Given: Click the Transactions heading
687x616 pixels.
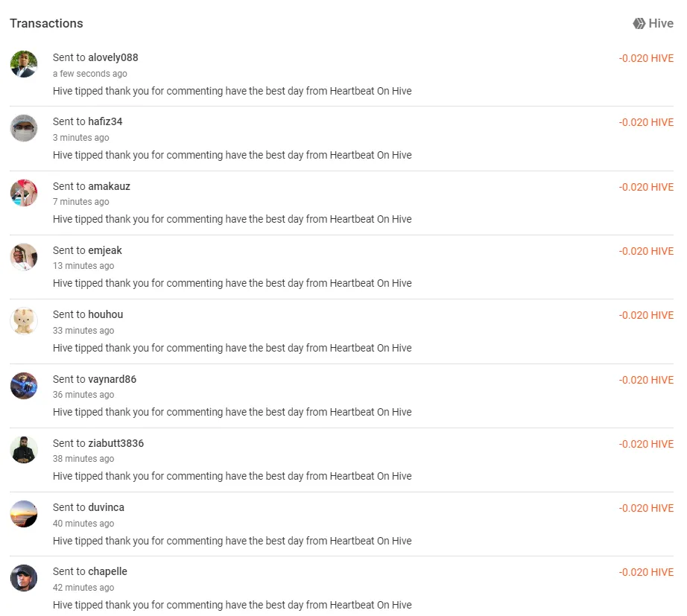Looking at the screenshot, I should point(46,23).
